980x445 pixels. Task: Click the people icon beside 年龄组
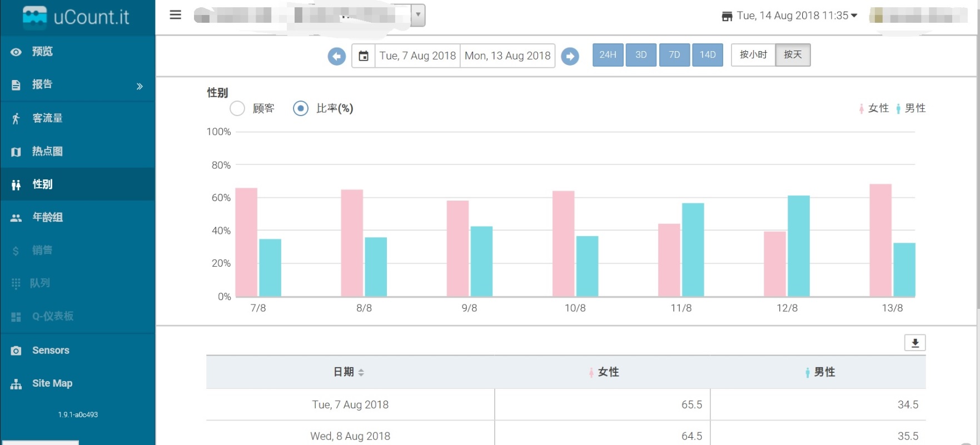pos(16,218)
